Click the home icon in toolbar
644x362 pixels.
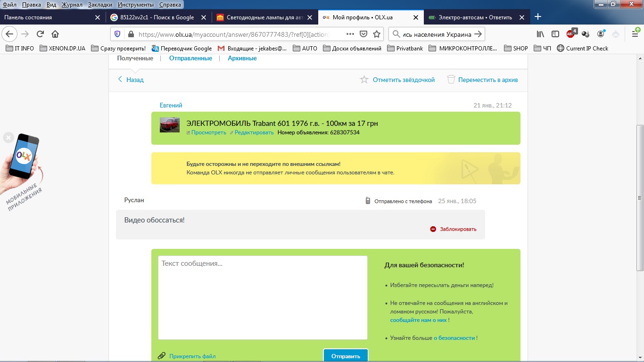(x=55, y=34)
